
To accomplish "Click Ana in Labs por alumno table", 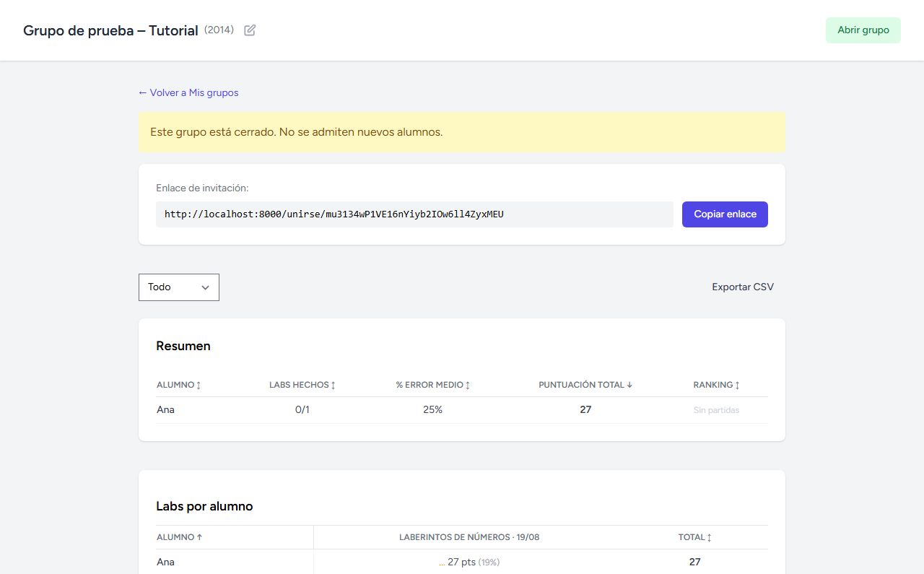I will coord(166,562).
